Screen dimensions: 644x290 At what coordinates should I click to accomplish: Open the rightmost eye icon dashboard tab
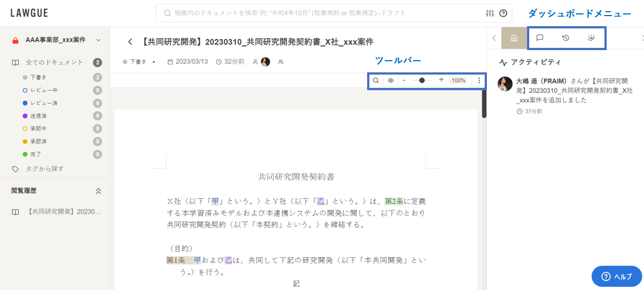click(x=591, y=38)
